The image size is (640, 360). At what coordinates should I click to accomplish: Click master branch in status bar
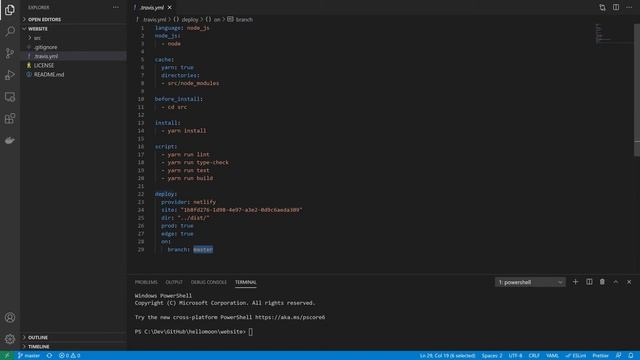(29, 356)
